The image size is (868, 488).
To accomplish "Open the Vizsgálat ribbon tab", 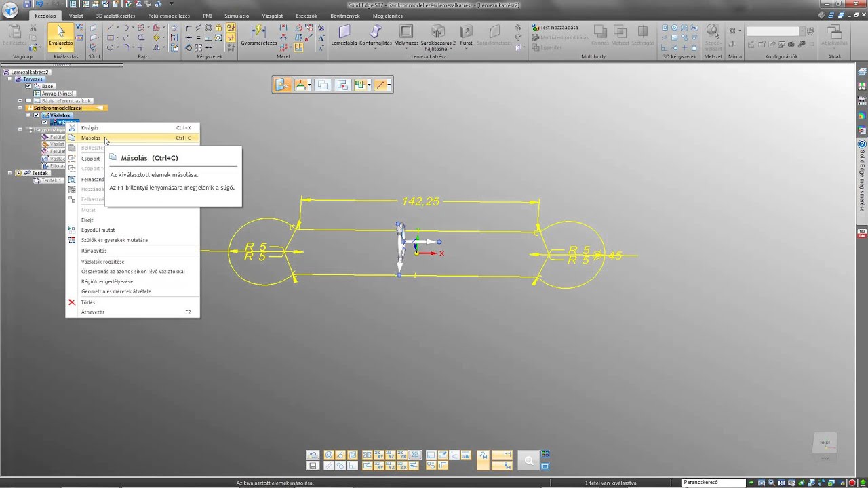I will pyautogui.click(x=272, y=16).
